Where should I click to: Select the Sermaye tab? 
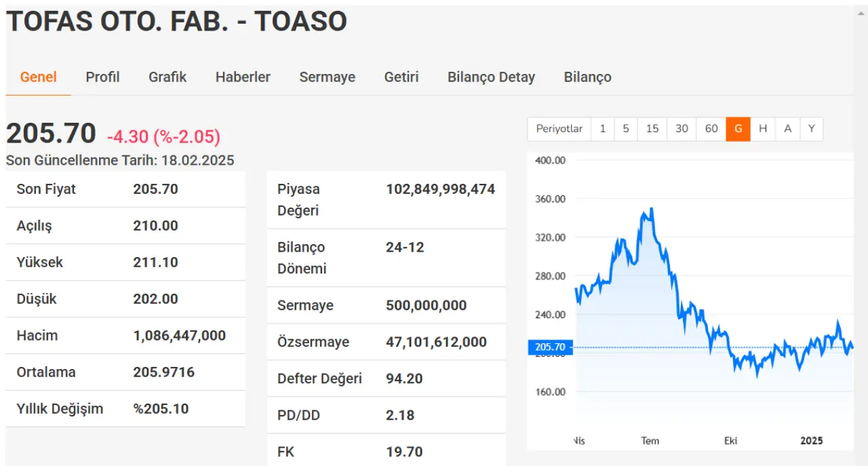click(x=327, y=77)
